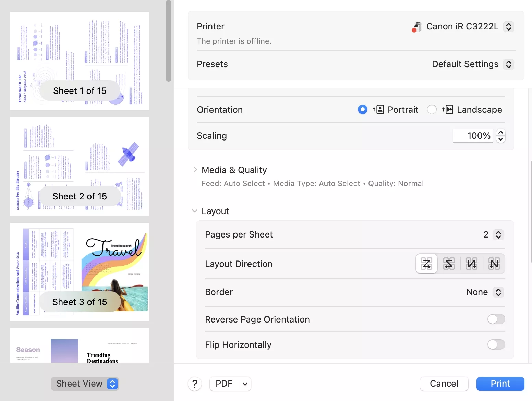This screenshot has width=532, height=401.
Task: Click the PDF button
Action: click(x=224, y=384)
